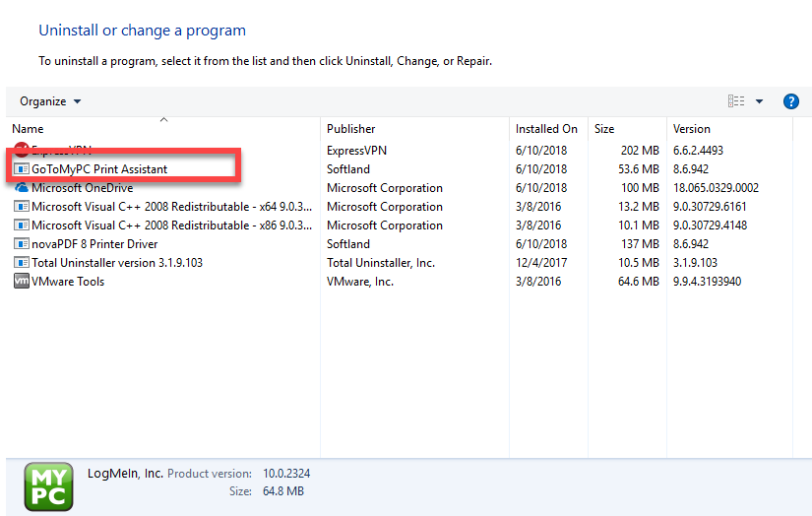Click the 64.8 MB size in details pane

click(283, 490)
